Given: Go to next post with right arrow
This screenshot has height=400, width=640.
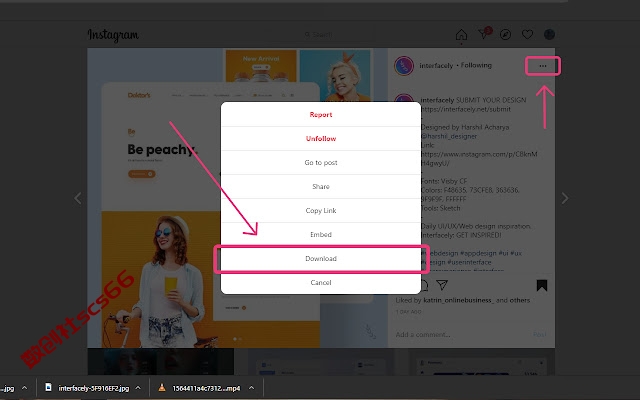Looking at the screenshot, I should tap(565, 198).
